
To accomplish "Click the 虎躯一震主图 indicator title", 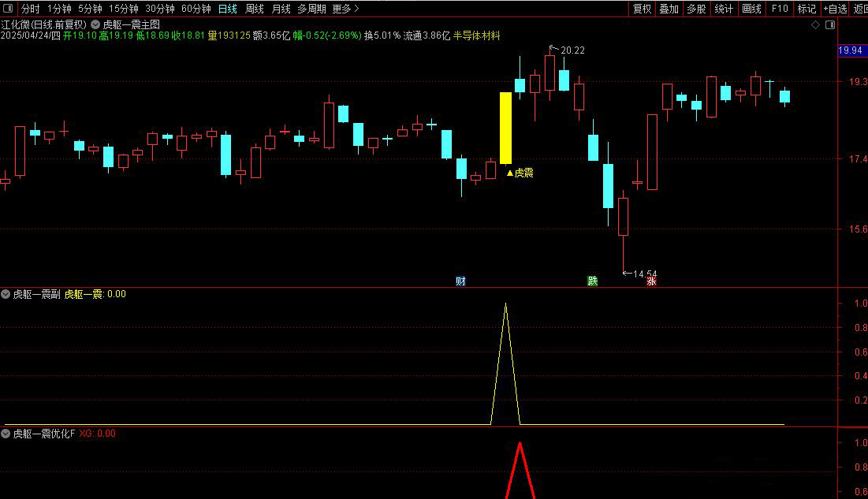I will (x=131, y=25).
